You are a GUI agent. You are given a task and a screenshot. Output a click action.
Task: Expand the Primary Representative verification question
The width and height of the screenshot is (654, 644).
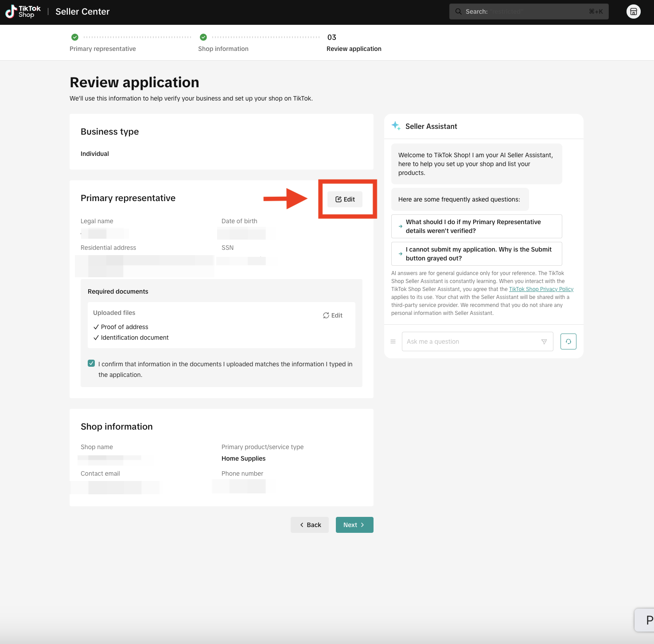click(x=476, y=226)
